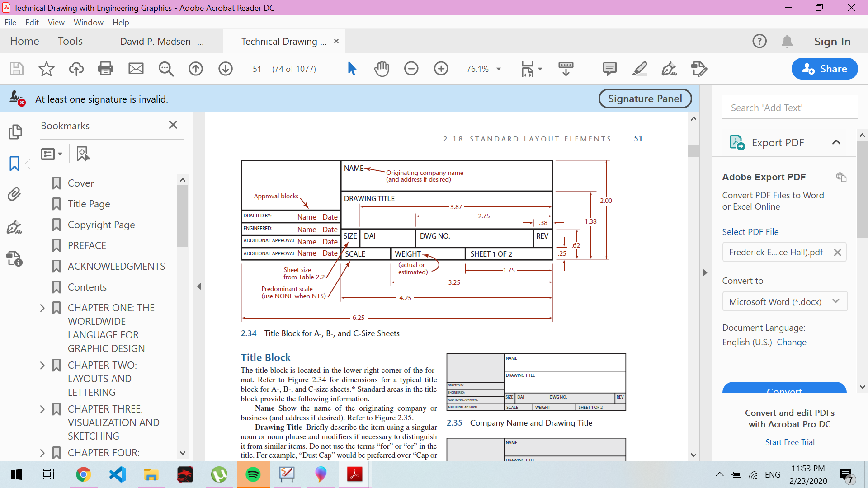Click the Signature Panel button

pos(645,99)
